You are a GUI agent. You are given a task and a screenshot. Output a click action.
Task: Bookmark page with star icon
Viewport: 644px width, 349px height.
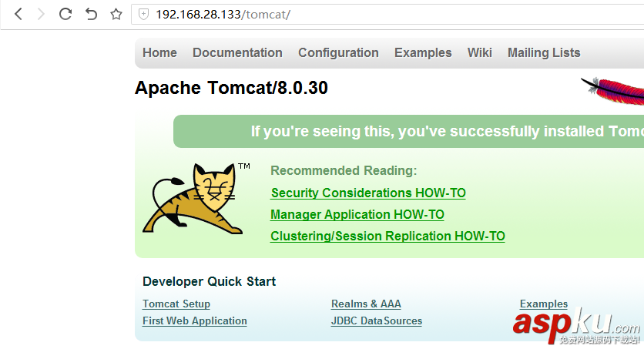[116, 14]
